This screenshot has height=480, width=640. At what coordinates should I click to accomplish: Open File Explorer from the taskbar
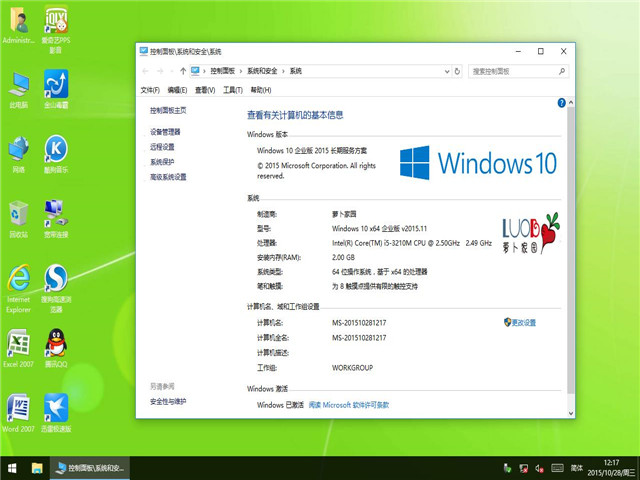(x=37, y=468)
